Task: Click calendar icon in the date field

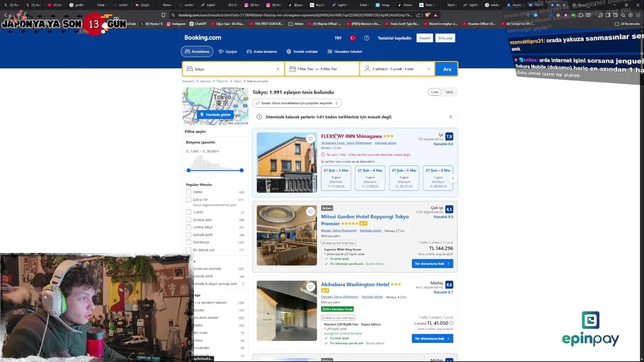Action: click(291, 69)
